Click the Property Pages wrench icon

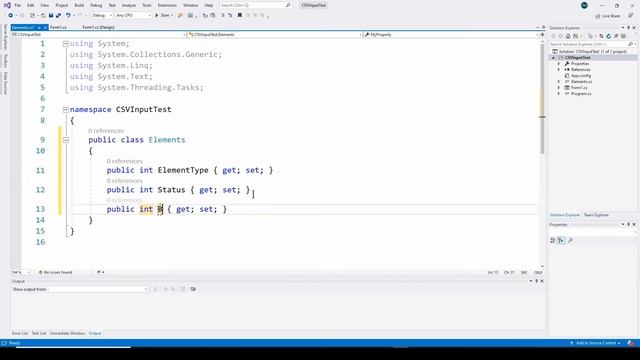point(571,240)
